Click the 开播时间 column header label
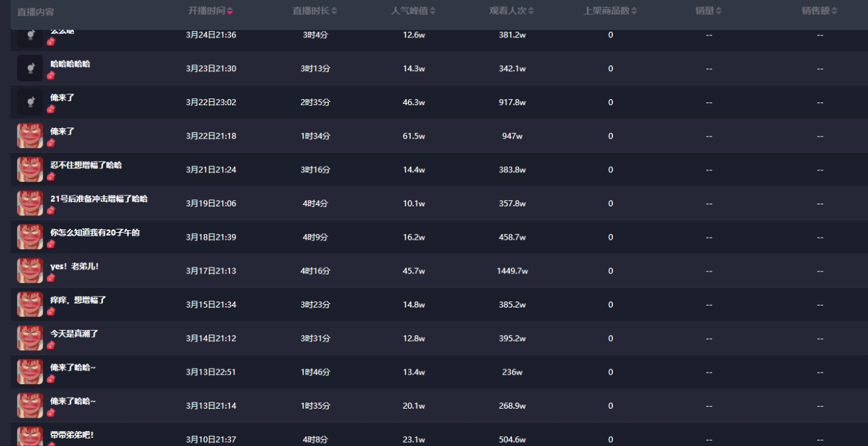This screenshot has width=868, height=446. pyautogui.click(x=207, y=11)
